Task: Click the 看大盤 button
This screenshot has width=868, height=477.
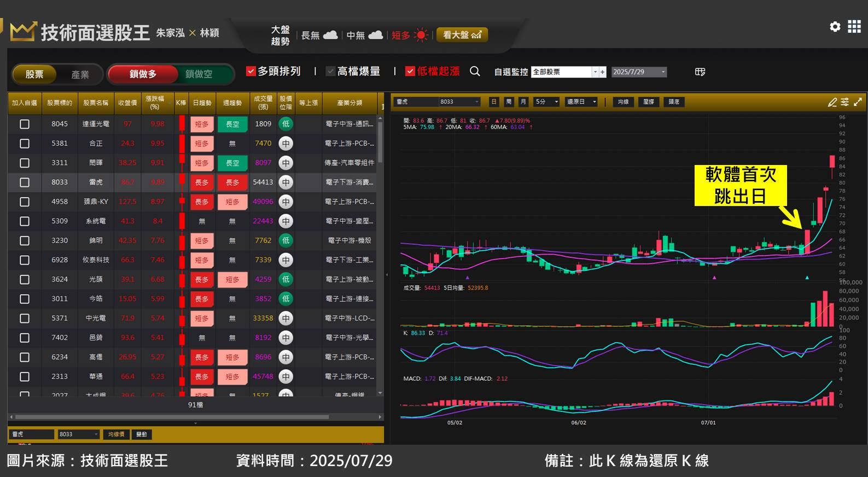Action: [462, 35]
